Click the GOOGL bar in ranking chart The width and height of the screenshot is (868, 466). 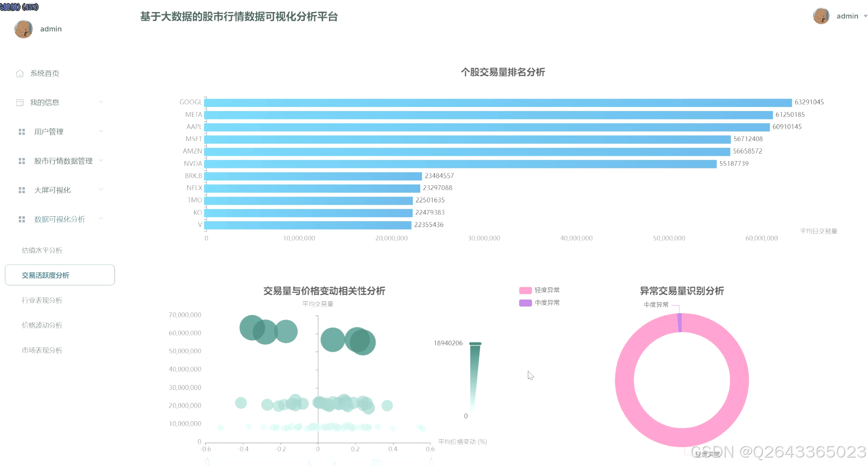pyautogui.click(x=498, y=103)
